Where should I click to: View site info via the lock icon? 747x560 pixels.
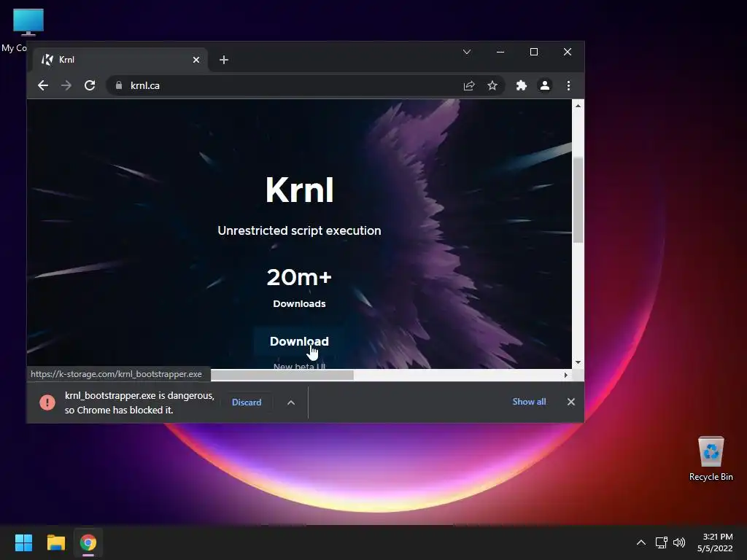tap(119, 86)
